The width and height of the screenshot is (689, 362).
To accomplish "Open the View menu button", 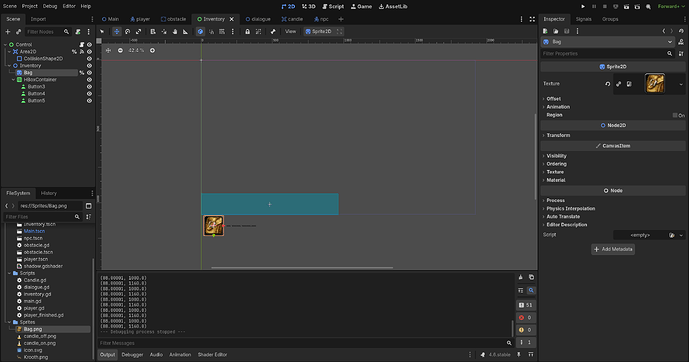I will click(x=290, y=32).
